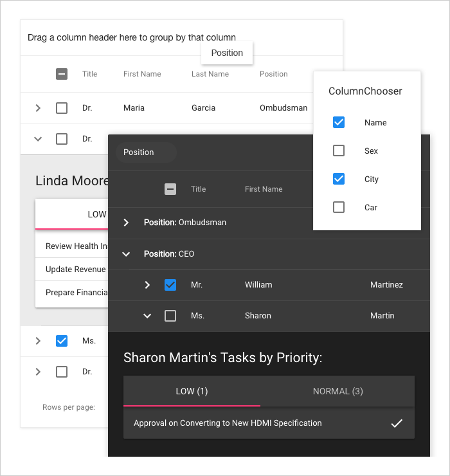Screen dimensions: 450x476
Task: Click the First Name header in light grid
Action: (x=142, y=74)
